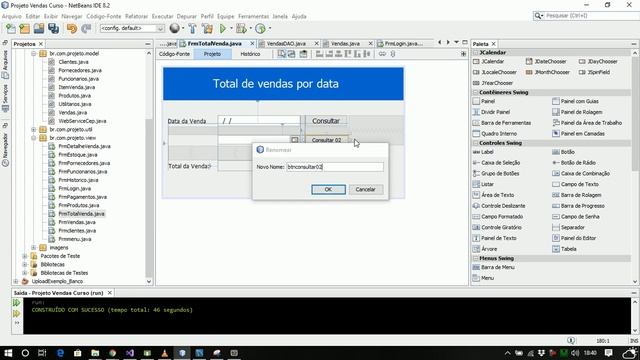Click the Windows Start button
640x360 pixels.
8,353
